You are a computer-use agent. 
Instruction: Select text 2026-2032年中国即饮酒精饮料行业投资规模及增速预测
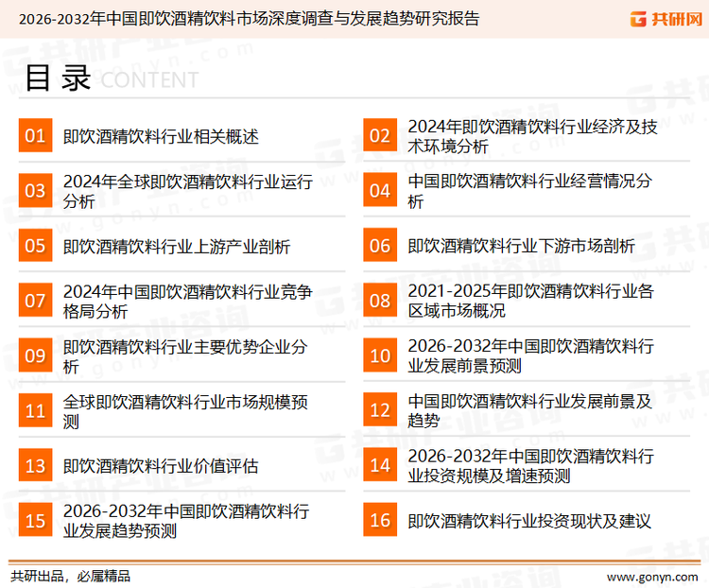pyautogui.click(x=531, y=466)
